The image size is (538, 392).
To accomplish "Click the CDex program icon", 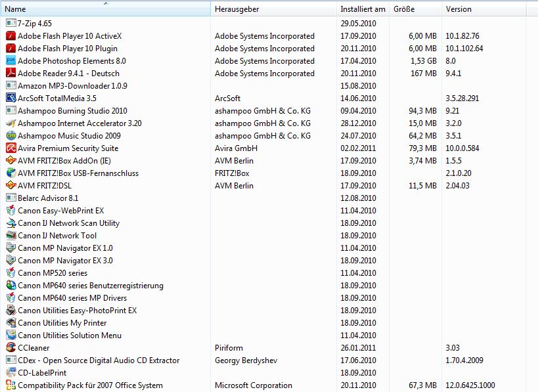I will coord(11,360).
